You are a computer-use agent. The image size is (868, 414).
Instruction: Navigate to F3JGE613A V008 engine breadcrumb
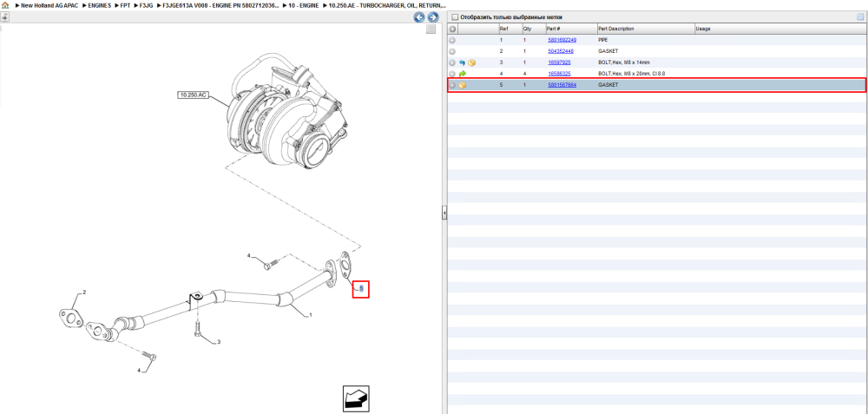[220, 5]
